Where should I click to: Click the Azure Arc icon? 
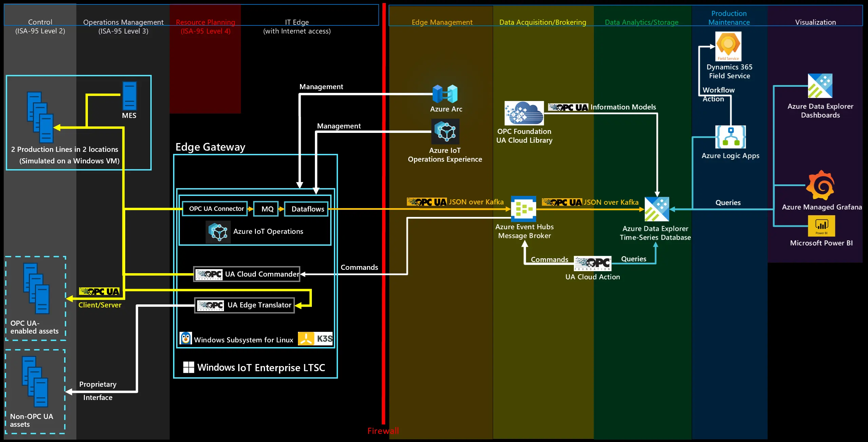445,94
